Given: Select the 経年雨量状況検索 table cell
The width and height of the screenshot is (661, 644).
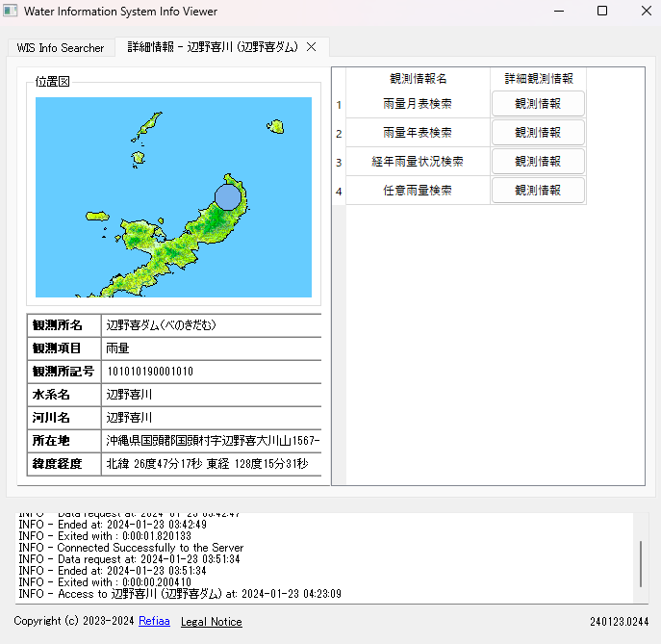Looking at the screenshot, I should pos(418,161).
